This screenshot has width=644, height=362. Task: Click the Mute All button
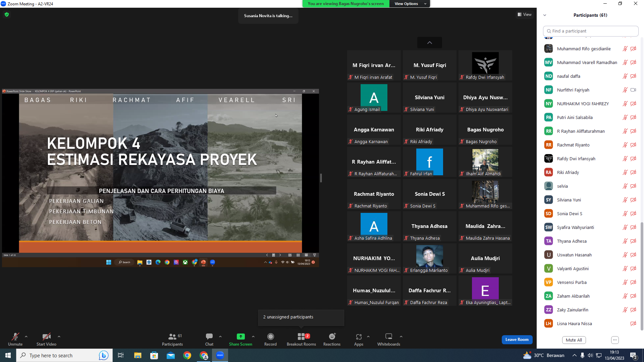tap(574, 340)
